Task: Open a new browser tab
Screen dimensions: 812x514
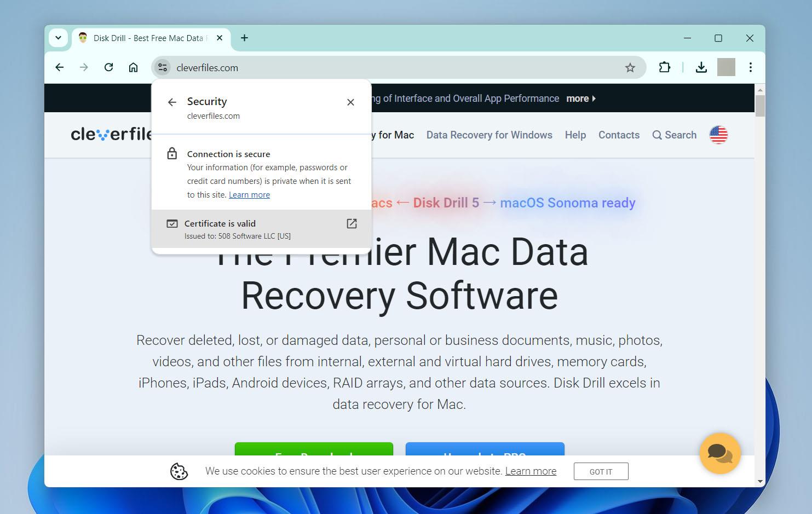Action: coord(244,38)
